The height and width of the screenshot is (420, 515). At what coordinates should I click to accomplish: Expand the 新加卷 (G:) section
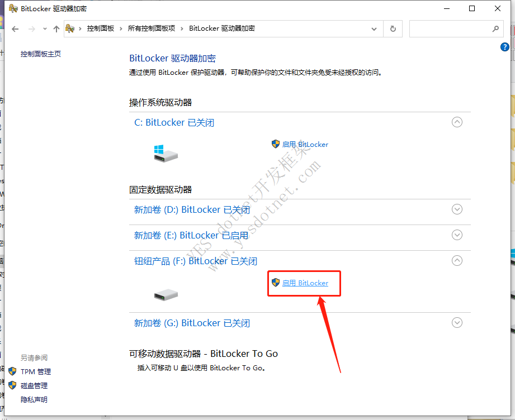(457, 323)
